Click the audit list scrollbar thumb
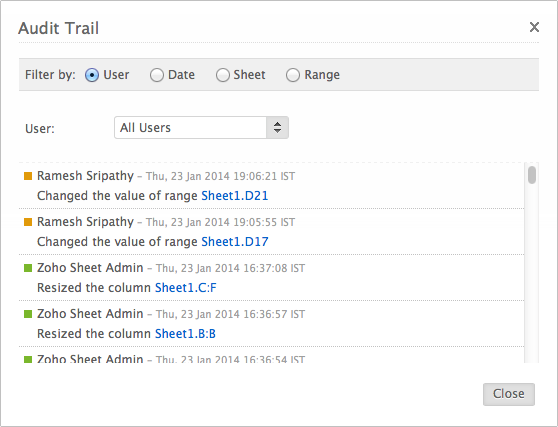Screen dimensions: 558x427 pos(532,175)
